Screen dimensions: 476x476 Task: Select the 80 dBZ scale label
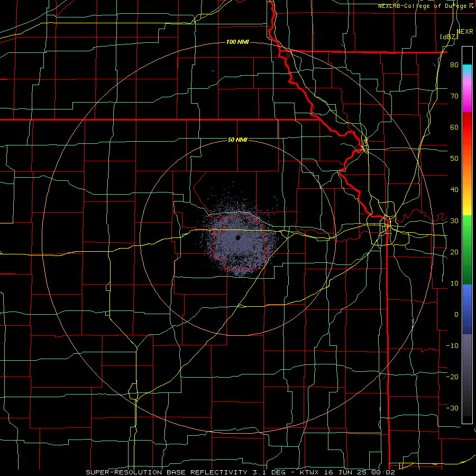(x=454, y=65)
